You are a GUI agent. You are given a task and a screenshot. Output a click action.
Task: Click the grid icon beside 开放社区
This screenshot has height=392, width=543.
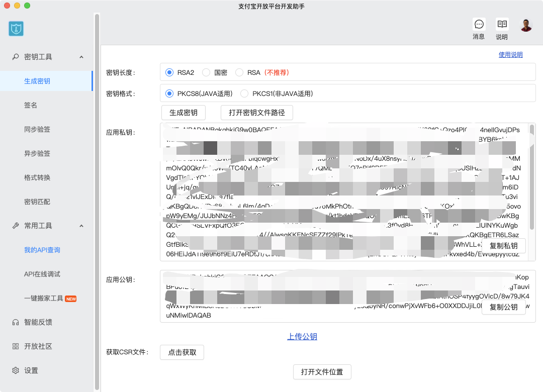(x=16, y=346)
